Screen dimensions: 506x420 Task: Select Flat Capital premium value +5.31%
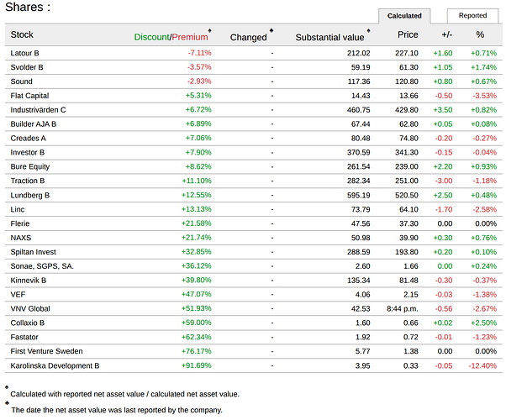[198, 96]
